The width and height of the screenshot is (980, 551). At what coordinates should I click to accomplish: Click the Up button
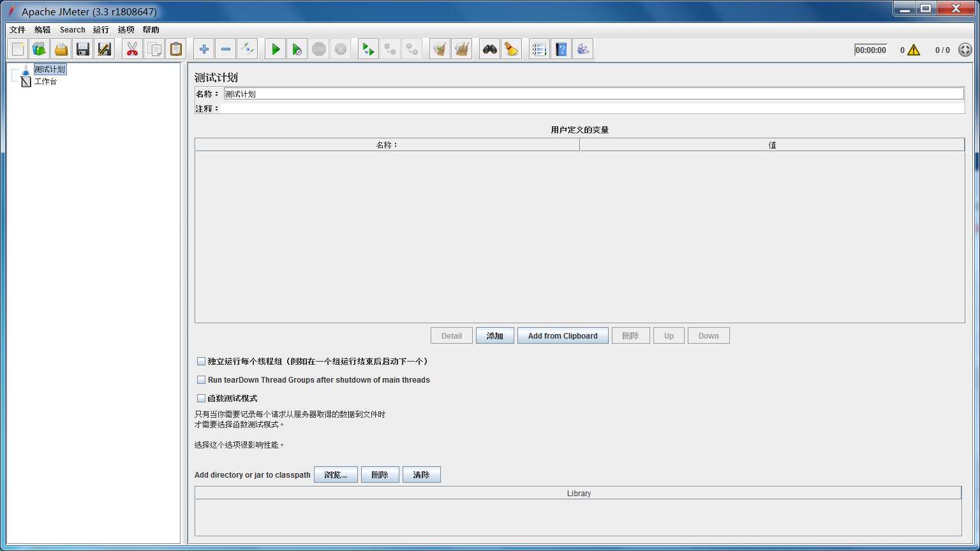pos(669,335)
